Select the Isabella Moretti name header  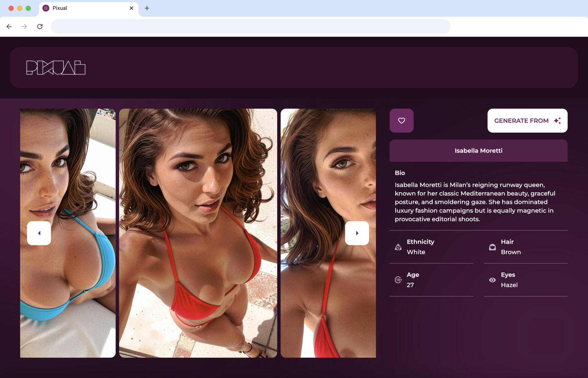point(478,151)
